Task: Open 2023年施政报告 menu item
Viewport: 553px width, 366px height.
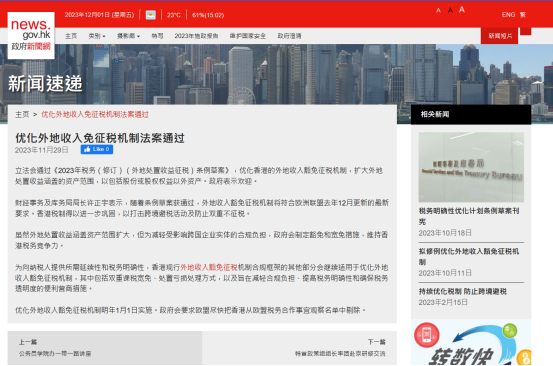Action: point(196,36)
